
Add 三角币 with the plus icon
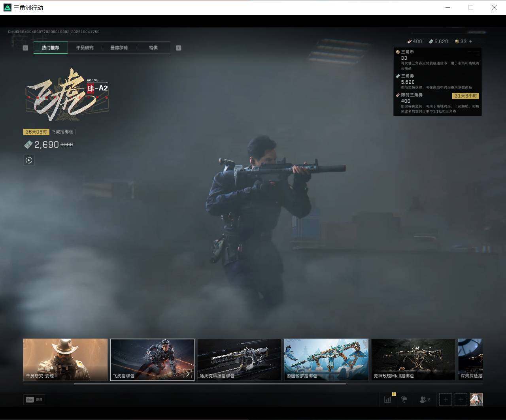coord(470,41)
